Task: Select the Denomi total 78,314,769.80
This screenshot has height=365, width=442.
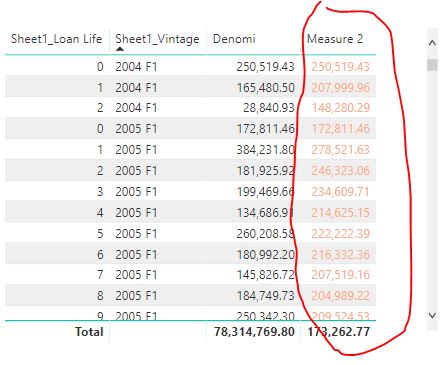Action: (x=254, y=332)
